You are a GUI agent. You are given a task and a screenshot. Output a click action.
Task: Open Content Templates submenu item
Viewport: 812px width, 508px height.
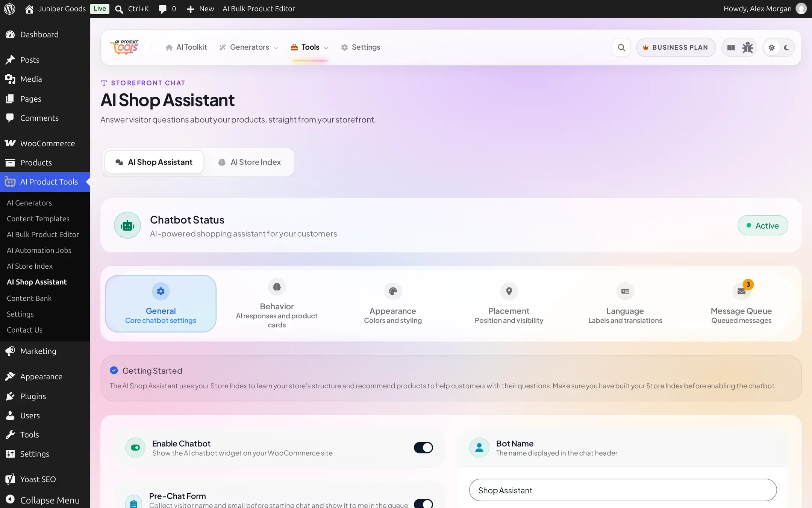point(38,219)
